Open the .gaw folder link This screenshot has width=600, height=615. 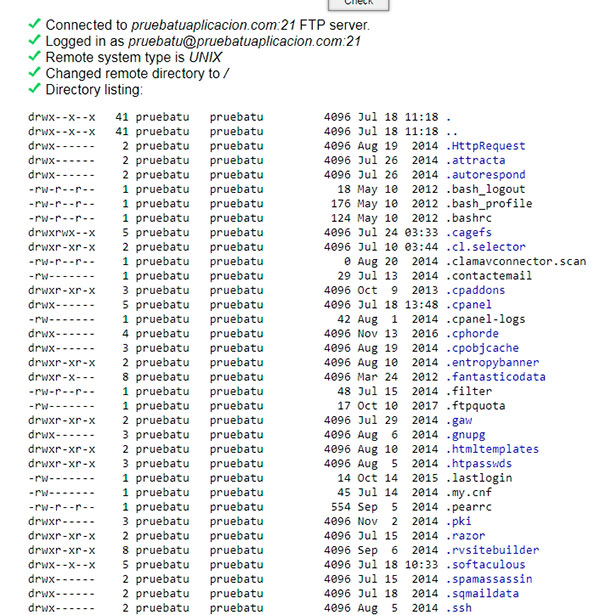[459, 420]
